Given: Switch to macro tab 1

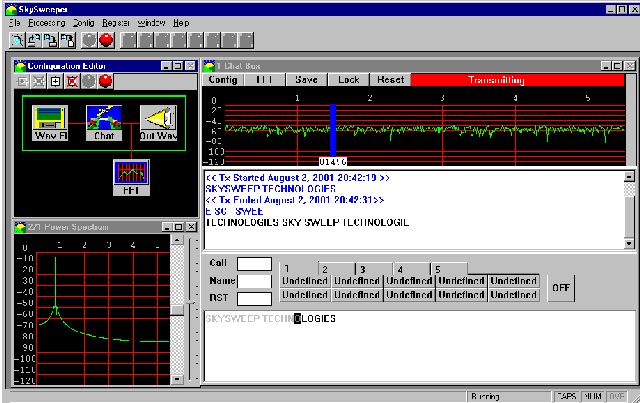Looking at the screenshot, I should pos(299,269).
